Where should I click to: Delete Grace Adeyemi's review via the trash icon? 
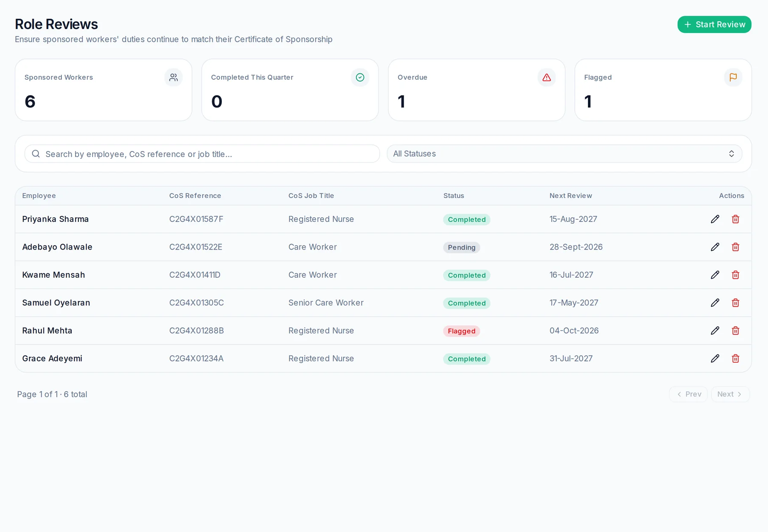click(x=736, y=358)
